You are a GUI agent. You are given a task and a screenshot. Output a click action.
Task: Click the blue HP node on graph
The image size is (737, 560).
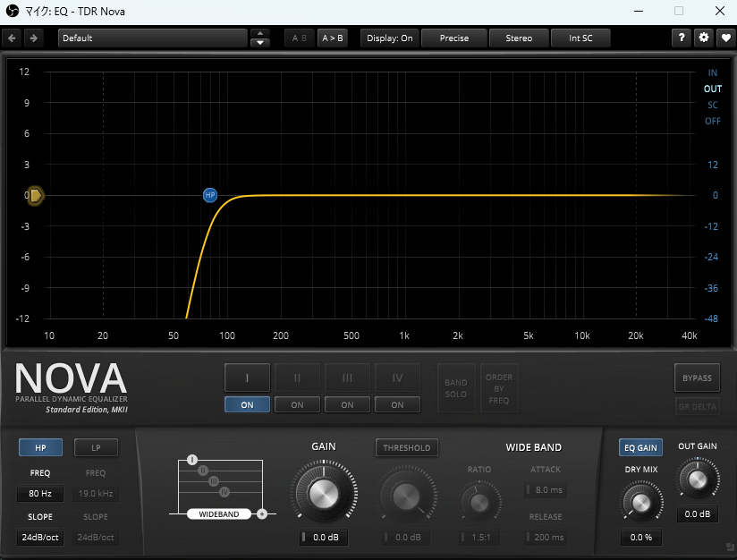click(210, 195)
